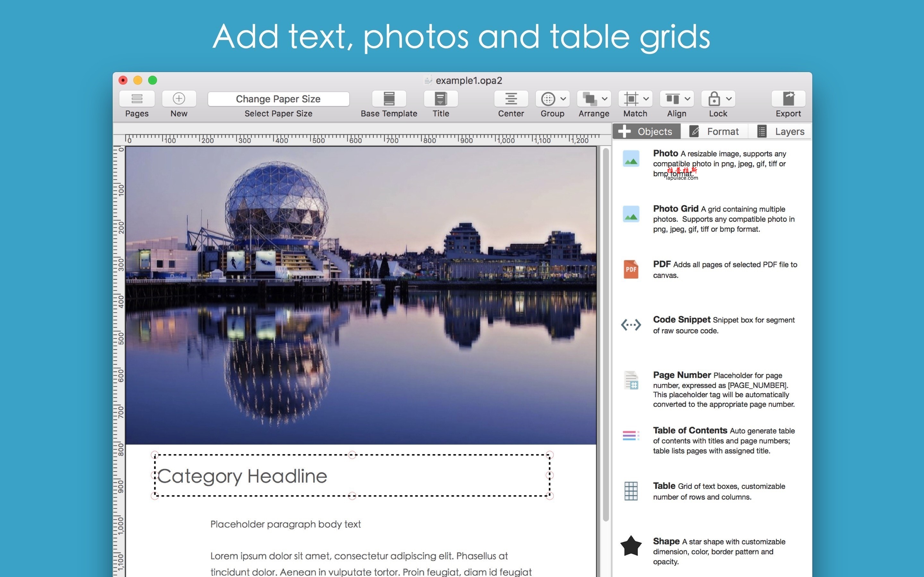
Task: Click the Change Paper Size button
Action: point(278,98)
